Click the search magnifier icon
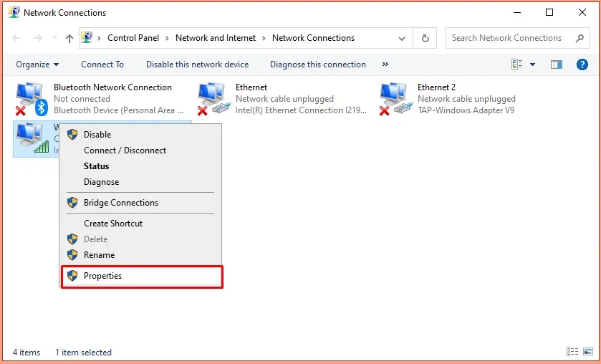Viewport: 601px width, 364px height. (x=580, y=39)
